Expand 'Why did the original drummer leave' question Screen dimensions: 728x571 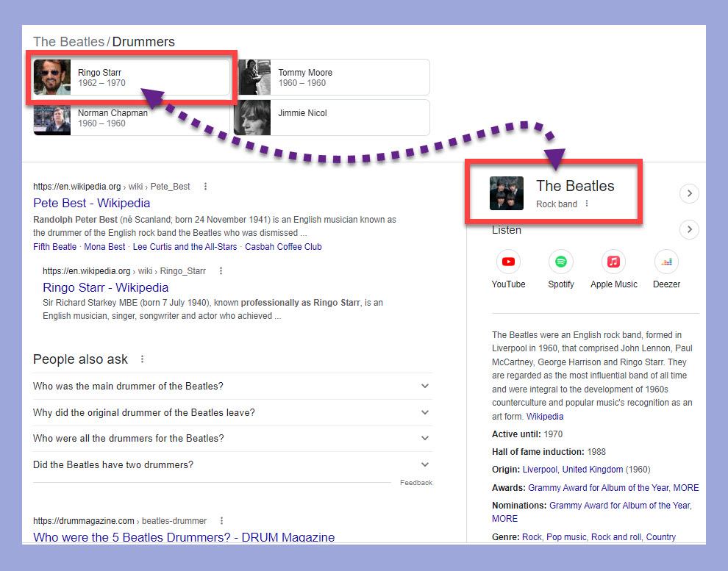[x=232, y=412]
